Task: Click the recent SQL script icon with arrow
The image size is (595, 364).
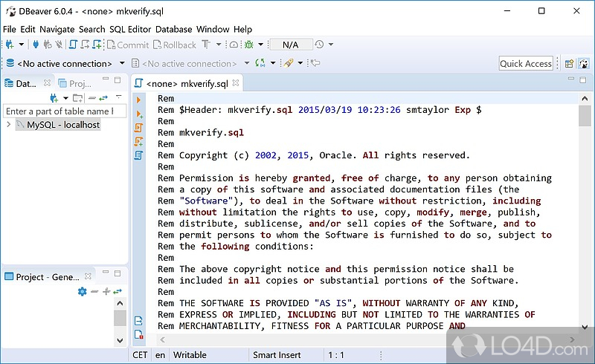Action: pyautogui.click(x=85, y=45)
